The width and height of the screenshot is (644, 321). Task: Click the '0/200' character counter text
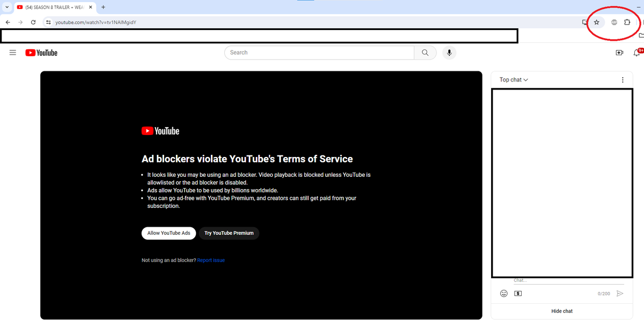(604, 294)
